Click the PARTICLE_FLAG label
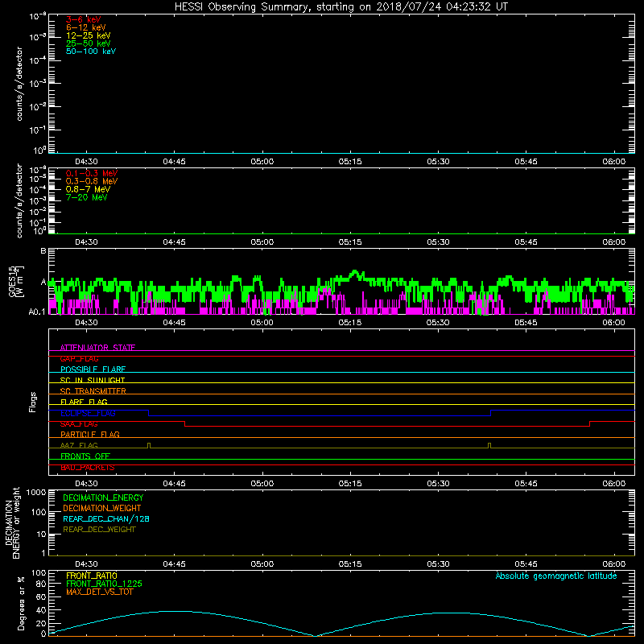The height and width of the screenshot is (644, 644). pos(90,435)
